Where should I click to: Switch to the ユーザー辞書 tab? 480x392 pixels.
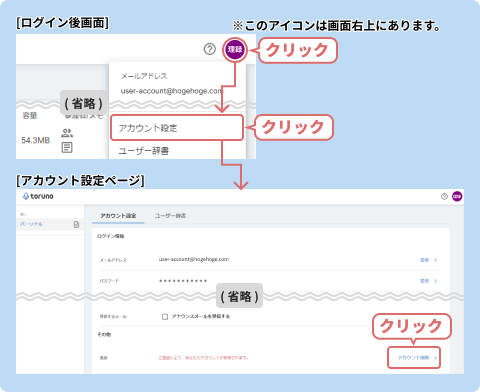point(170,216)
